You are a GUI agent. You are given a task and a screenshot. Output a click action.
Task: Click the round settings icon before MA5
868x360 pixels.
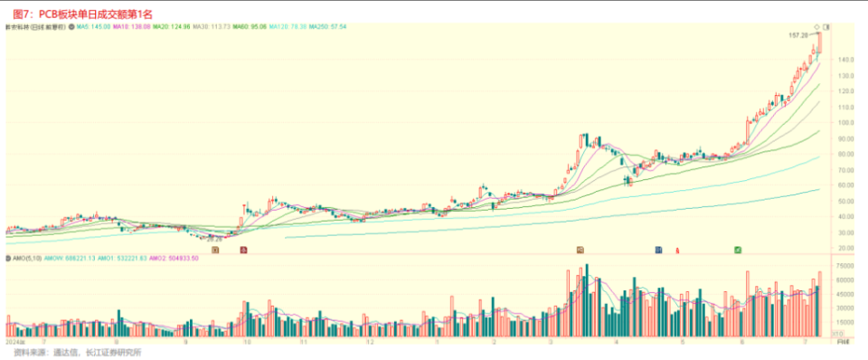71,26
